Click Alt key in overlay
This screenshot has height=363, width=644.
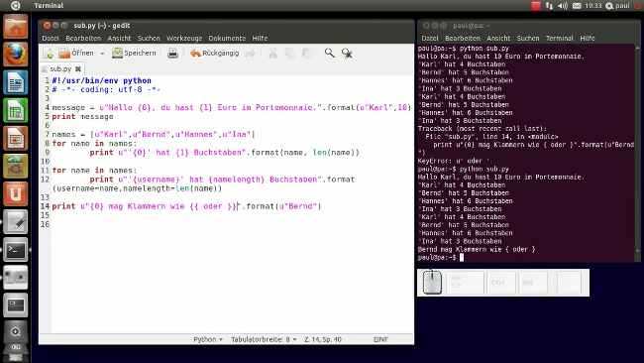click(532, 283)
